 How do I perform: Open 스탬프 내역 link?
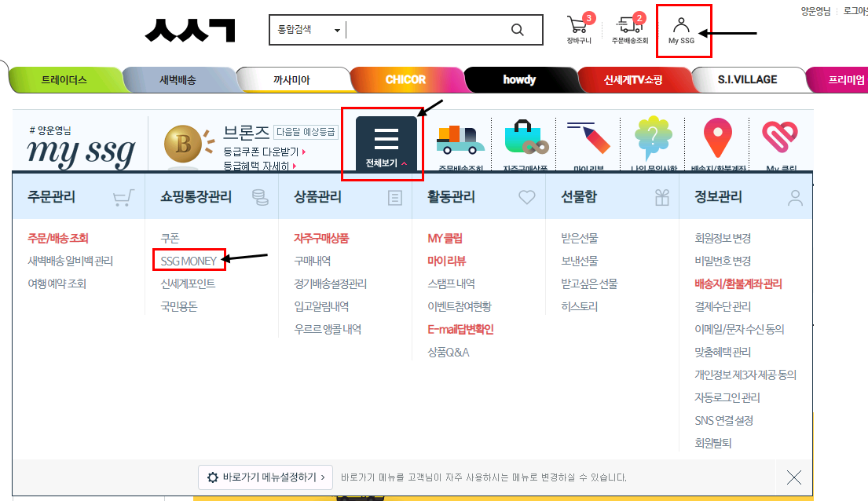pyautogui.click(x=451, y=283)
